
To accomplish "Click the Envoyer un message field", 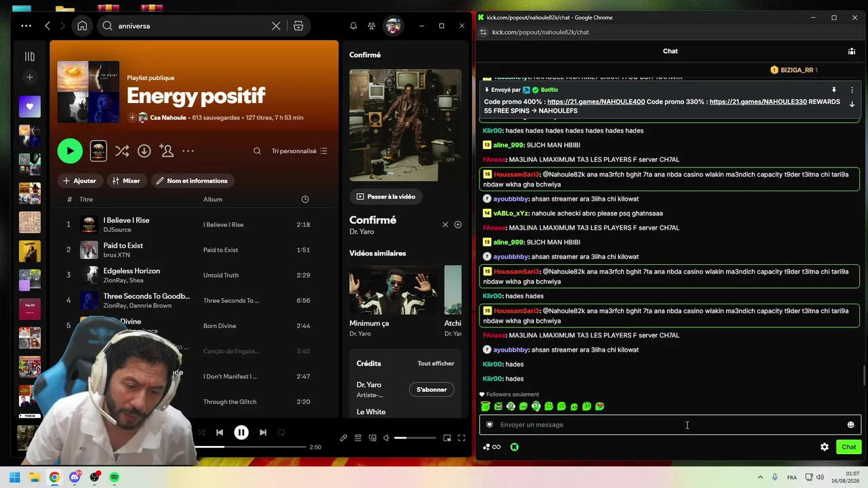I will tap(670, 425).
